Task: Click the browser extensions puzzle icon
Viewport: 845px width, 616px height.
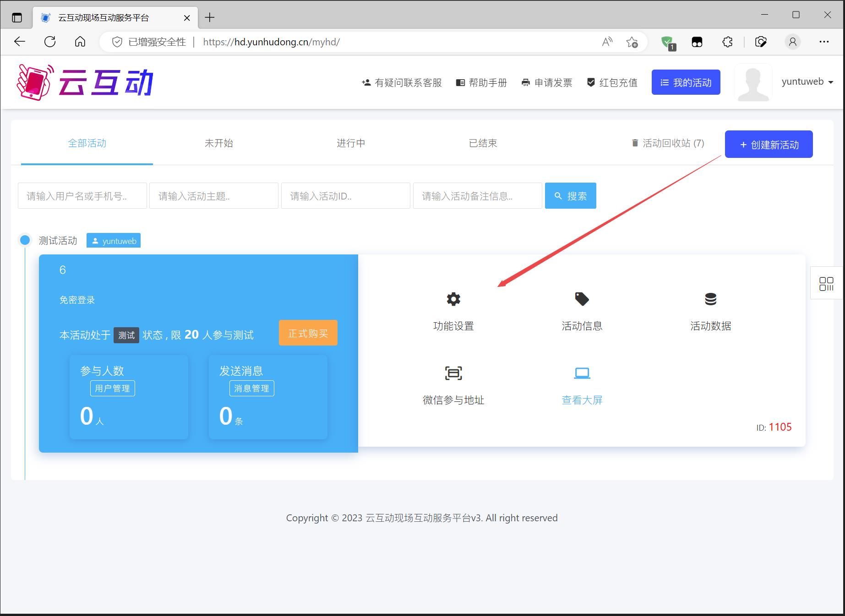Action: [727, 42]
